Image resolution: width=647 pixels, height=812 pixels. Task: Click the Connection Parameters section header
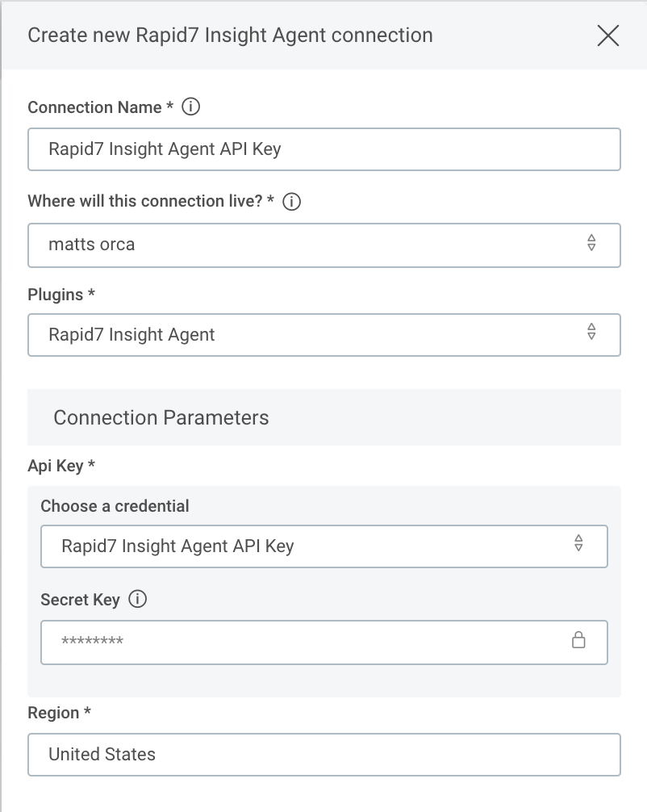coord(161,417)
